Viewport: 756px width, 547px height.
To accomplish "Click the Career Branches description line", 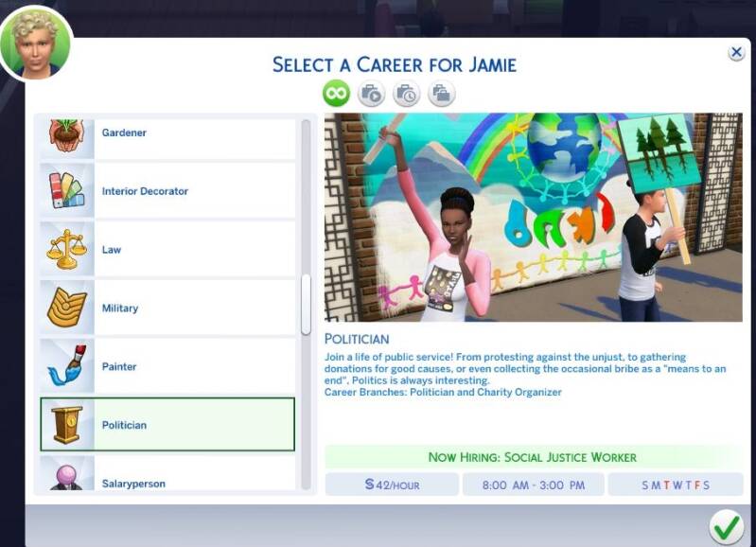I will (x=443, y=392).
